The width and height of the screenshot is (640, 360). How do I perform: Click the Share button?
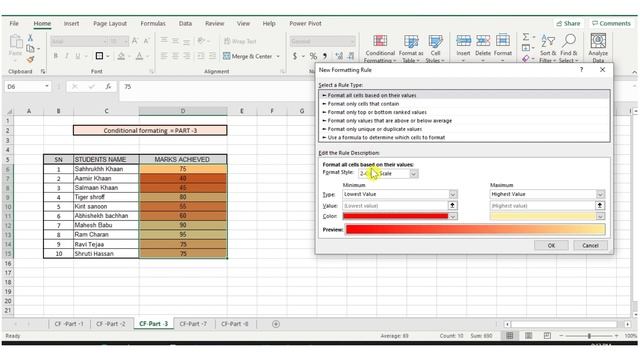click(x=568, y=23)
